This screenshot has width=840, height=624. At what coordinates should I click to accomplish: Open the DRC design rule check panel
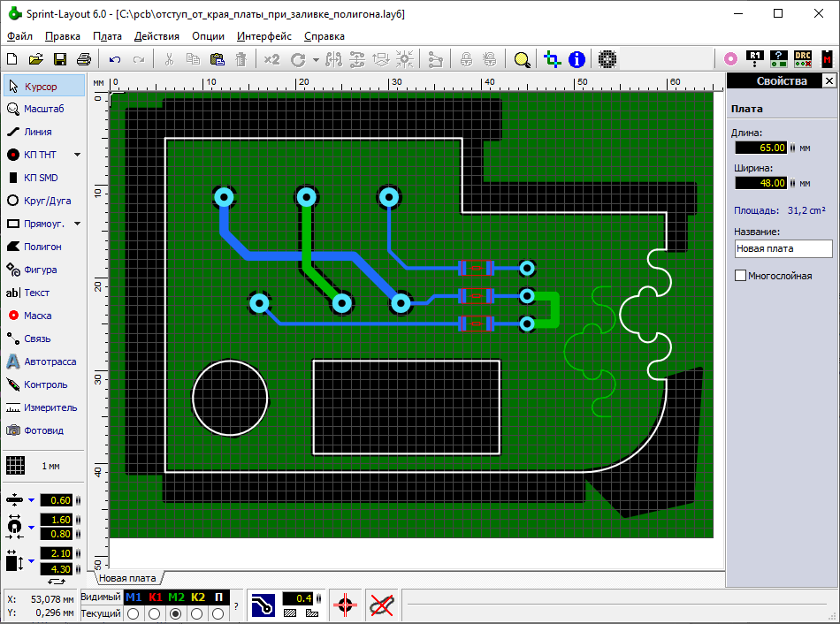802,59
